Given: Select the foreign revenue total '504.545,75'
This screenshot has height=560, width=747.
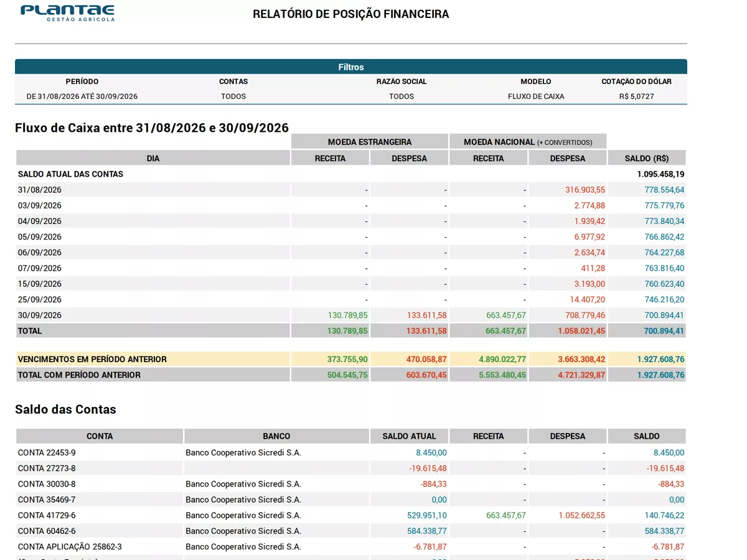Looking at the screenshot, I should (347, 375).
